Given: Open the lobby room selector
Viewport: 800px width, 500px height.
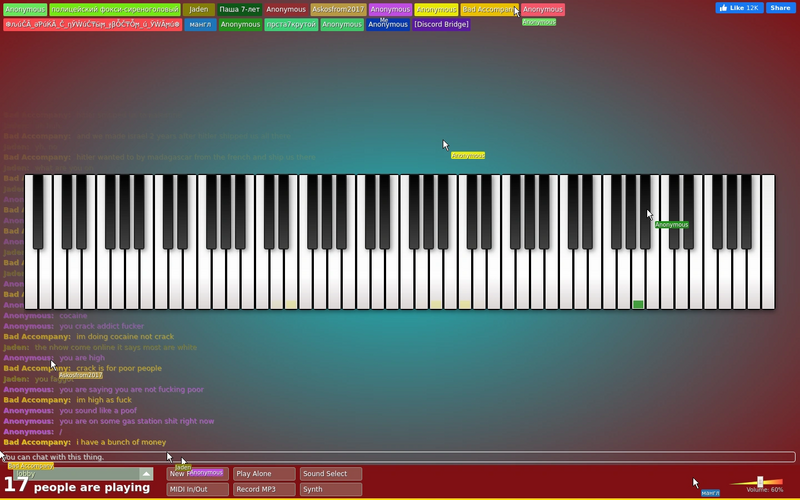Looking at the screenshot, I should click(83, 474).
